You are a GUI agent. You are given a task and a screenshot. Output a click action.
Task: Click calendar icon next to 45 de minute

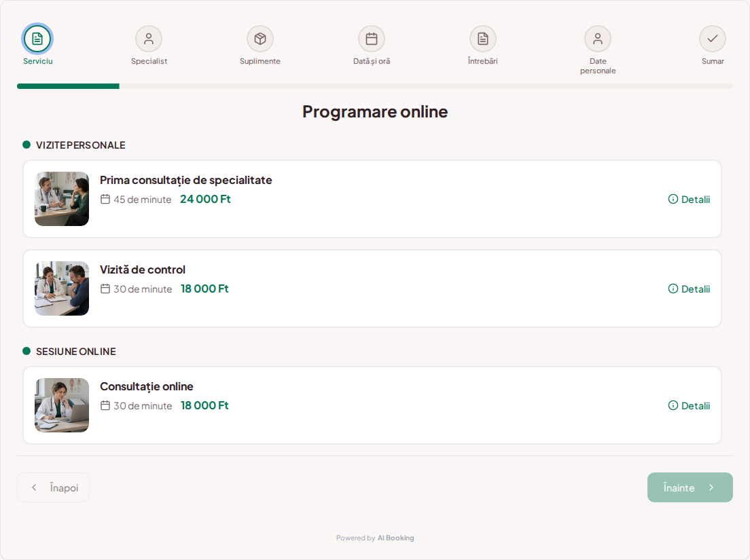105,200
